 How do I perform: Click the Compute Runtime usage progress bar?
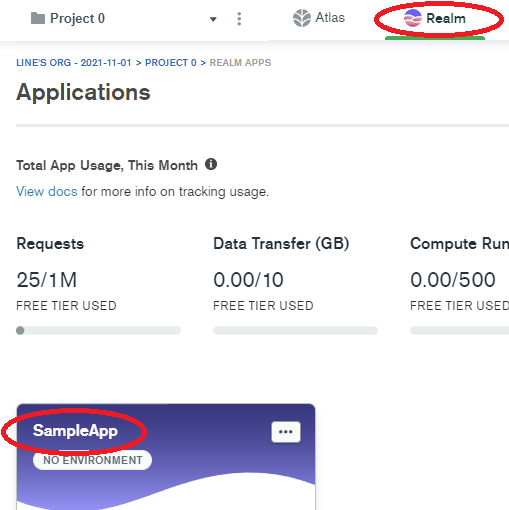coord(459,330)
